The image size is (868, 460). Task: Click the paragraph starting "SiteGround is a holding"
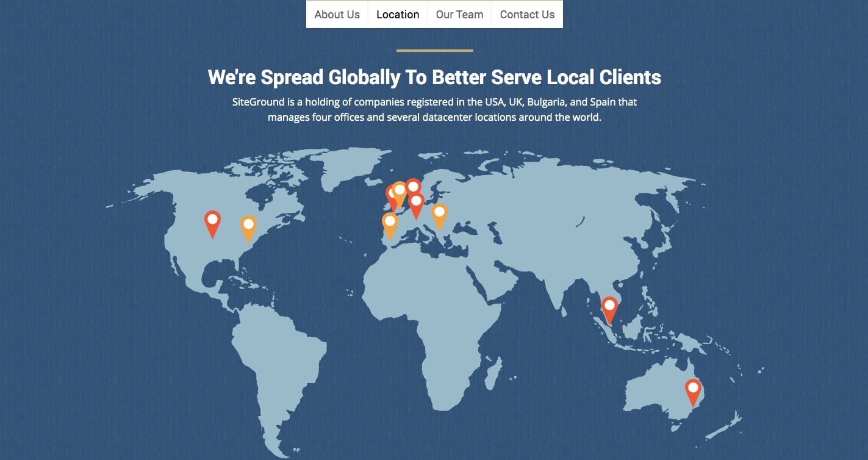434,109
